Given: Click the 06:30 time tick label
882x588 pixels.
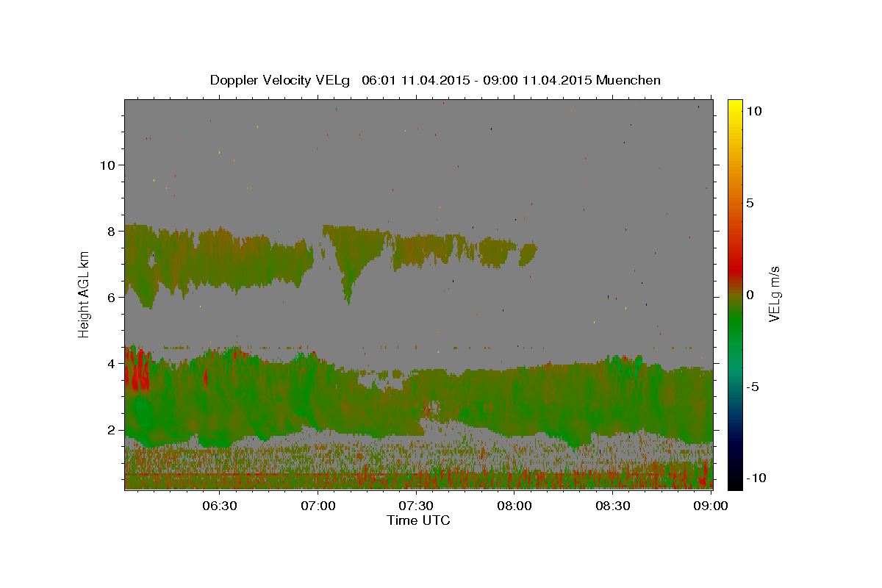Looking at the screenshot, I should [219, 506].
